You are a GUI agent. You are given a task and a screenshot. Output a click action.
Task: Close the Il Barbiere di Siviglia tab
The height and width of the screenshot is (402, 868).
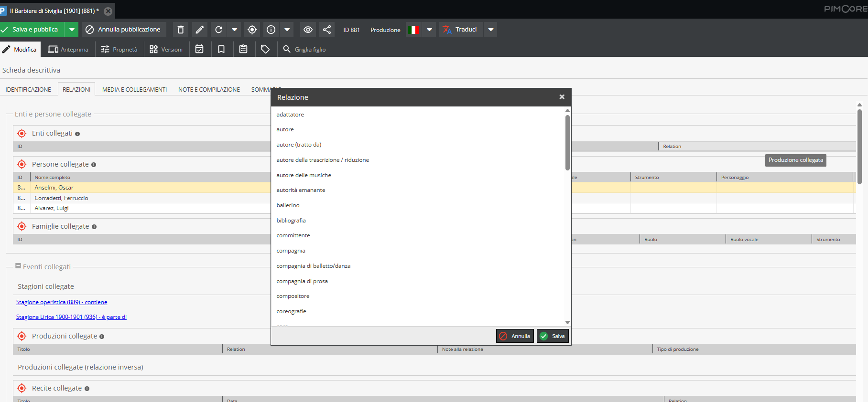(108, 11)
